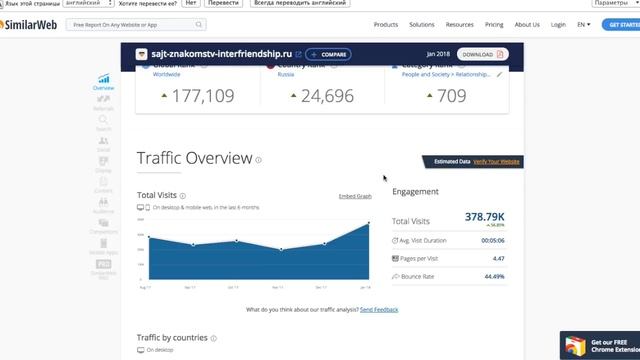The image size is (640, 360).
Task: Click the Embed Graph link
Action: click(x=355, y=196)
